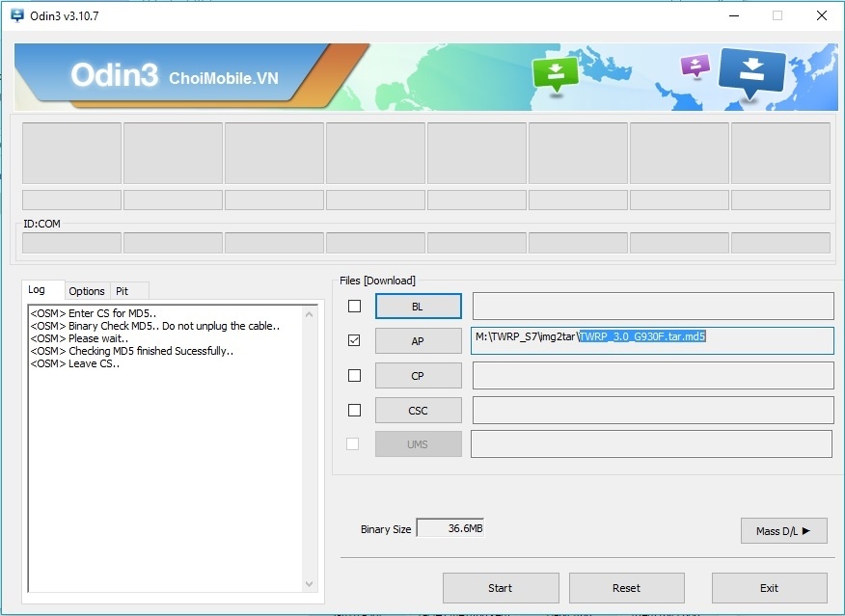Click the large blue download bubble icon
This screenshot has width=845, height=616.
point(752,70)
